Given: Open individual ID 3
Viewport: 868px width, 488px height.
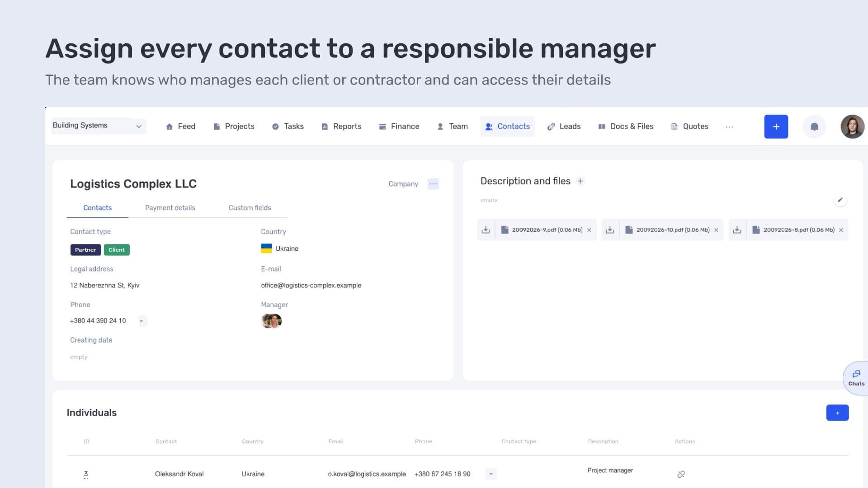Looking at the screenshot, I should (85, 474).
